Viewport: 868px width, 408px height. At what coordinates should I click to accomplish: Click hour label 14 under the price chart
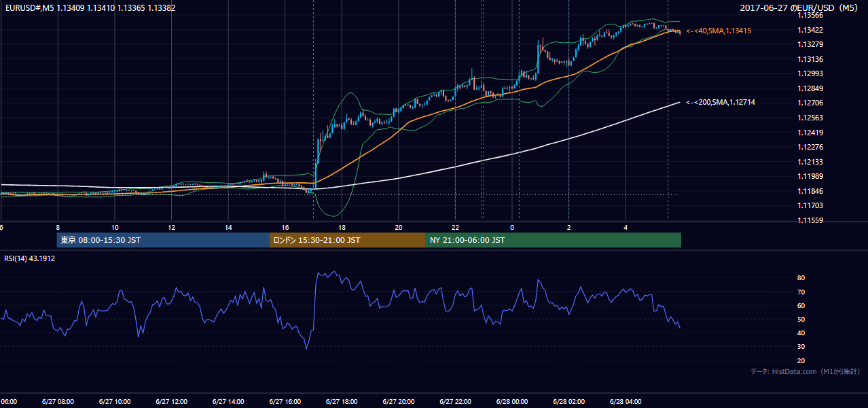point(228,227)
